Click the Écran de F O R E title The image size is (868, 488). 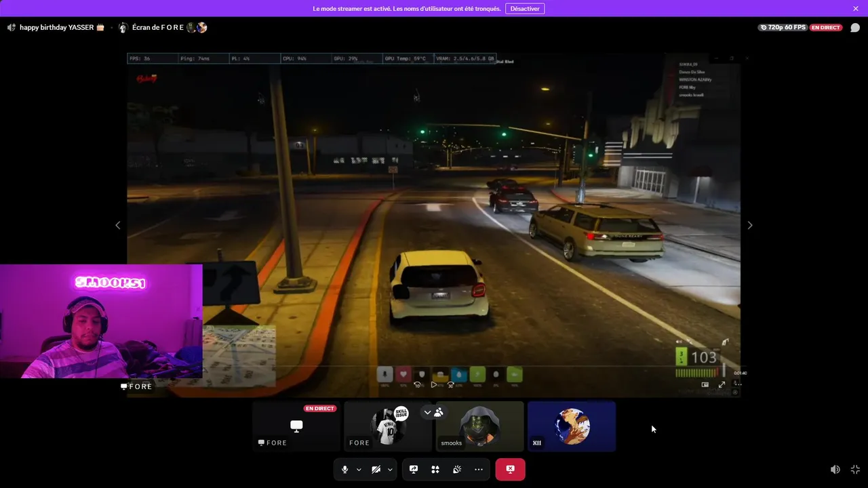(158, 28)
